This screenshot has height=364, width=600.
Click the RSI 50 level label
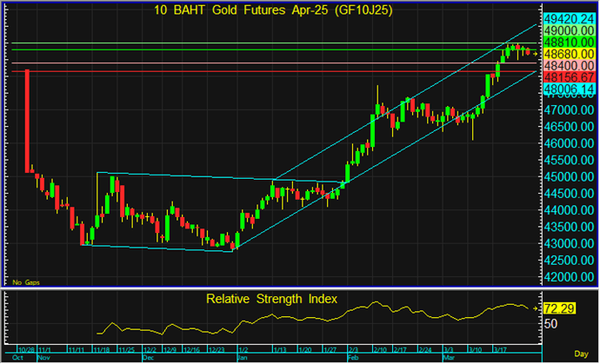[551, 323]
